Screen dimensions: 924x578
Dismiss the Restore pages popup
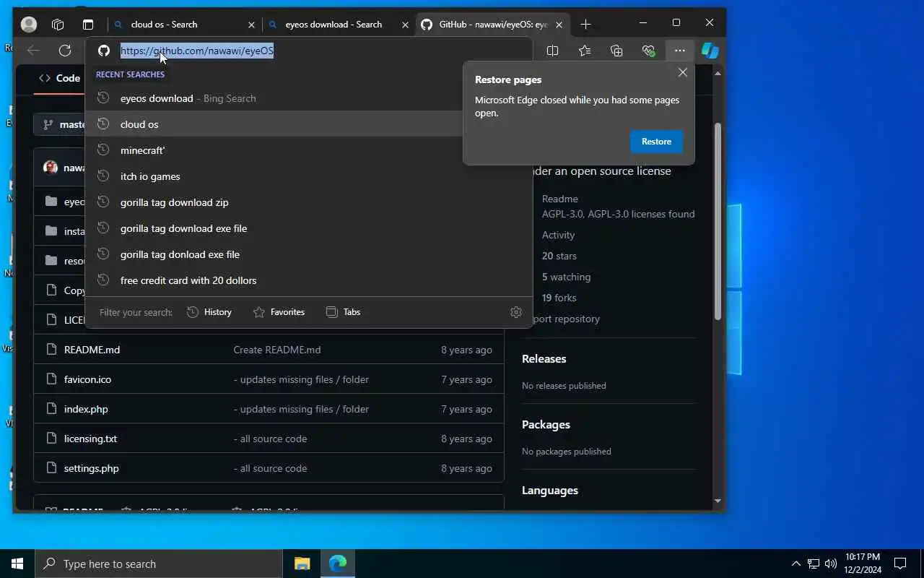(x=682, y=72)
